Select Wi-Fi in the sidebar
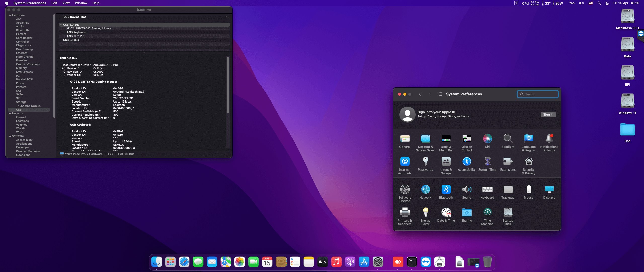644x272 pixels. pos(20,132)
